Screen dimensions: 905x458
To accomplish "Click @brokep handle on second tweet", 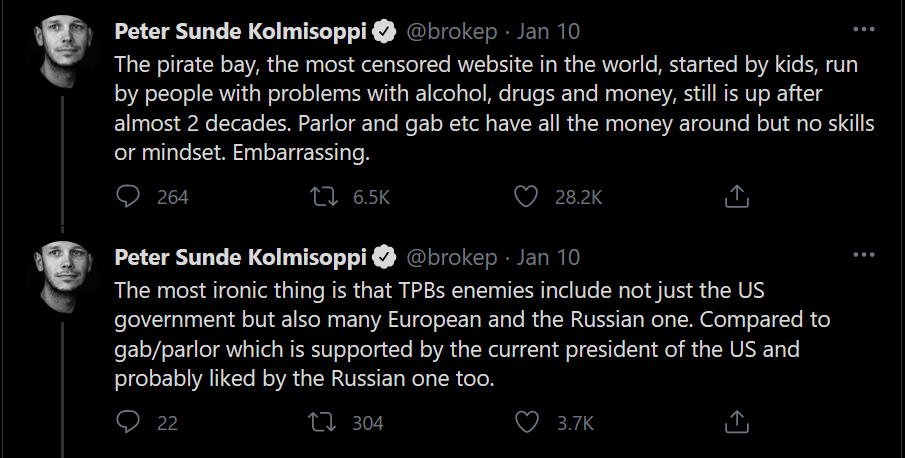I will pos(450,258).
